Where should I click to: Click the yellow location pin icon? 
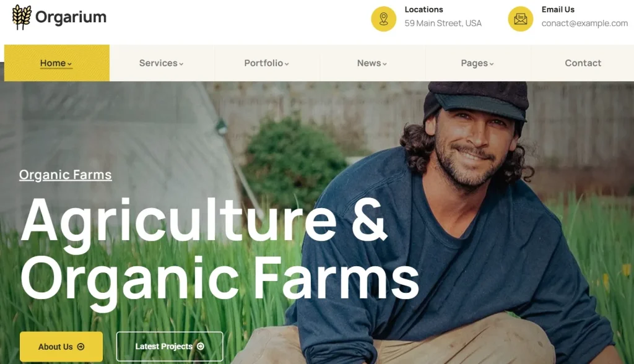click(x=383, y=19)
